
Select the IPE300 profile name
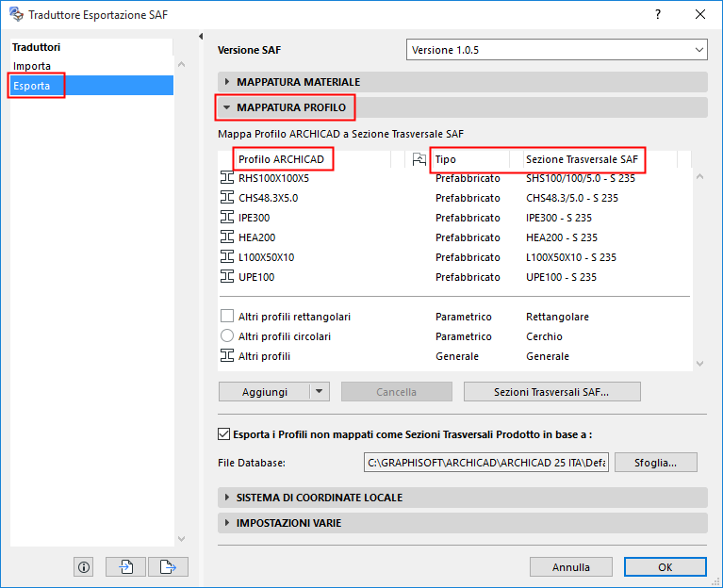tap(255, 218)
